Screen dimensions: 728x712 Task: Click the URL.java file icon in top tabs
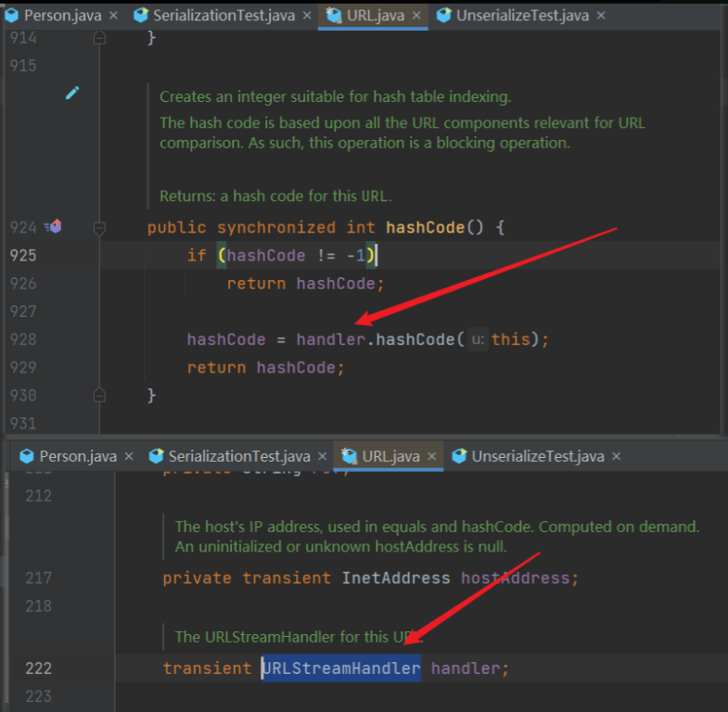tap(333, 16)
